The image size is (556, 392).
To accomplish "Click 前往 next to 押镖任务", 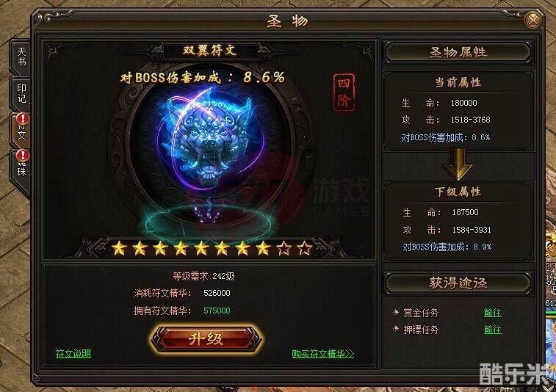I will 493,330.
